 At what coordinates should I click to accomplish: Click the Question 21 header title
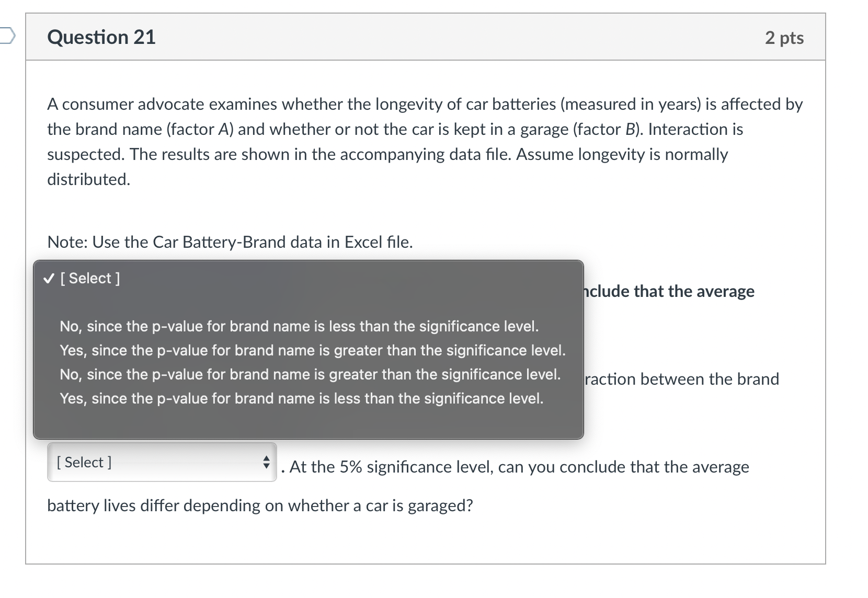tap(101, 37)
